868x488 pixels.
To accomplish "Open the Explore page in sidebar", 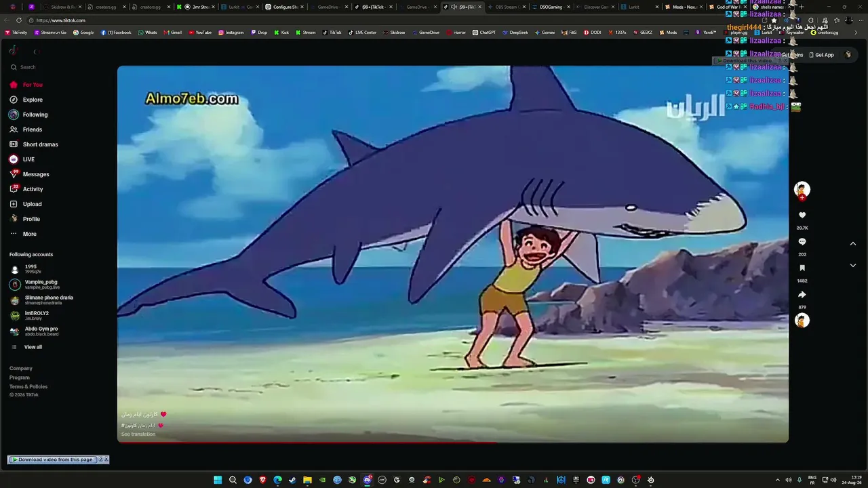I will [x=26, y=100].
